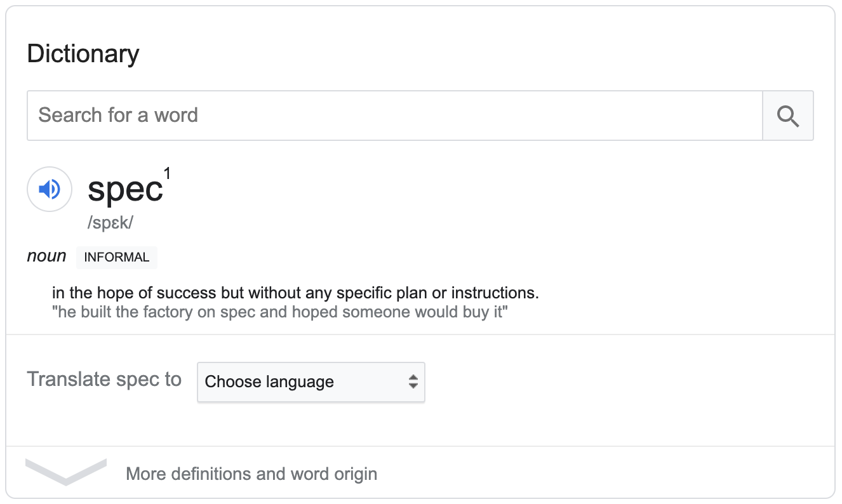Click the example sentence in quotes
The width and height of the screenshot is (842, 504).
point(280,313)
